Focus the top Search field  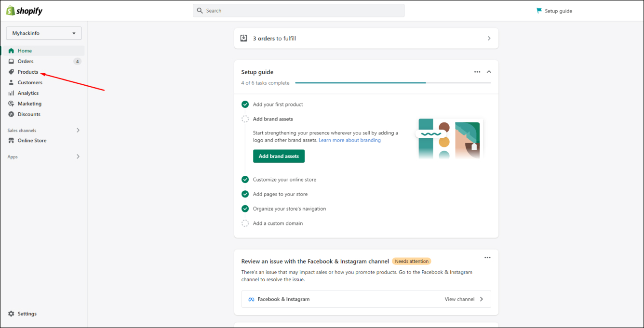pos(299,11)
